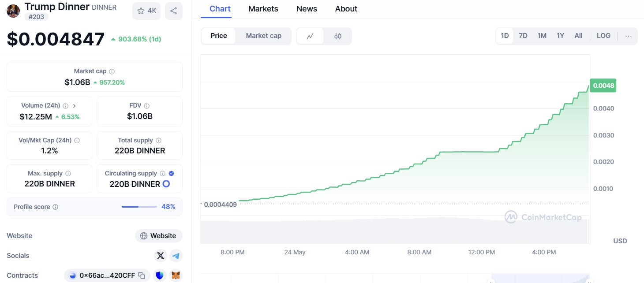The height and width of the screenshot is (283, 644).
Task: Add DINNER to watchlist star button
Action: tap(146, 11)
